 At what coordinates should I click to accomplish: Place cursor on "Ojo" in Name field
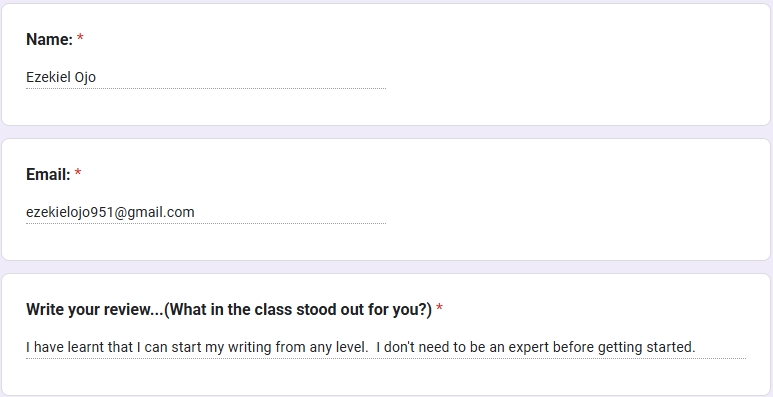[85, 77]
